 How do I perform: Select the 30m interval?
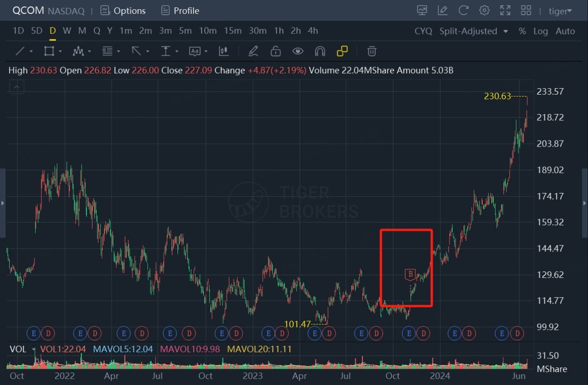[257, 31]
